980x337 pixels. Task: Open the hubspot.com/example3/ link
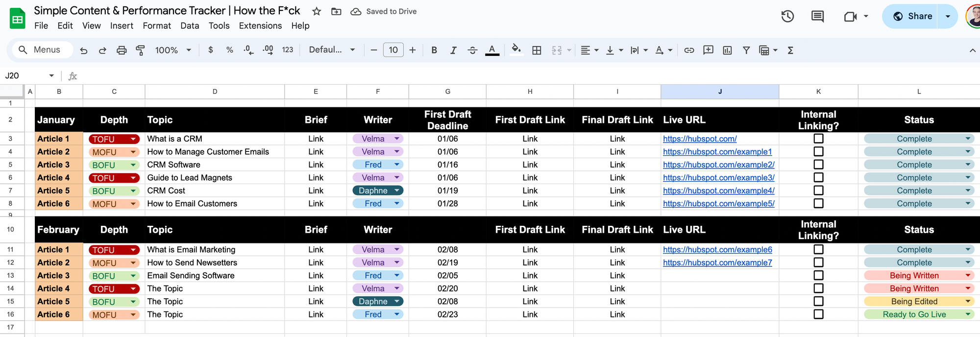tap(718, 178)
